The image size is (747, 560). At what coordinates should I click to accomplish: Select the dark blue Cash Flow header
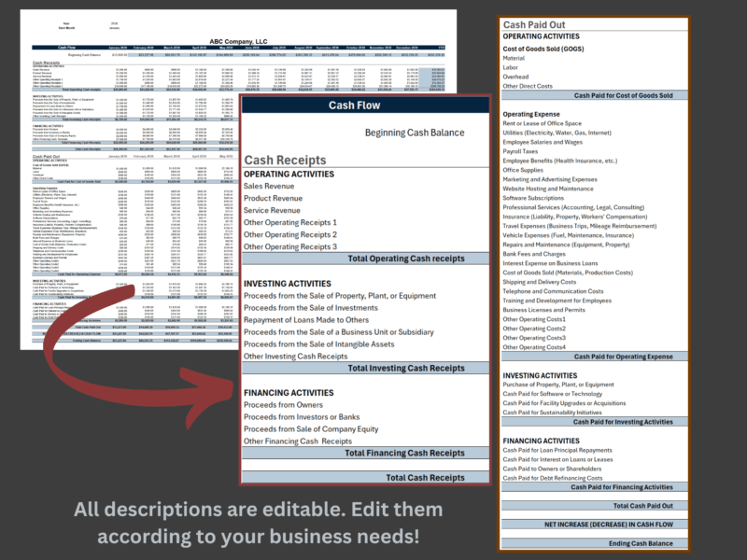click(365, 105)
